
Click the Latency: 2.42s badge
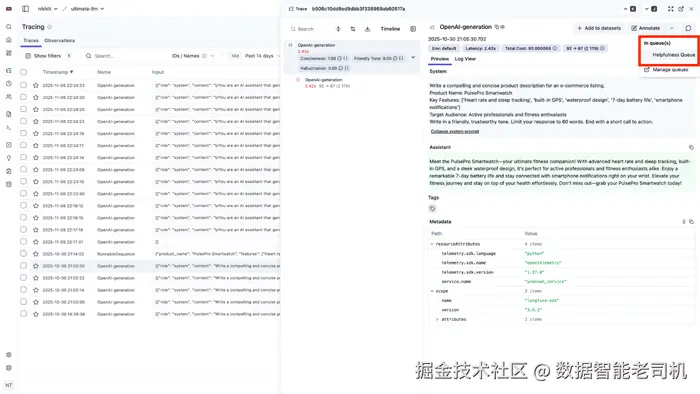tap(480, 48)
